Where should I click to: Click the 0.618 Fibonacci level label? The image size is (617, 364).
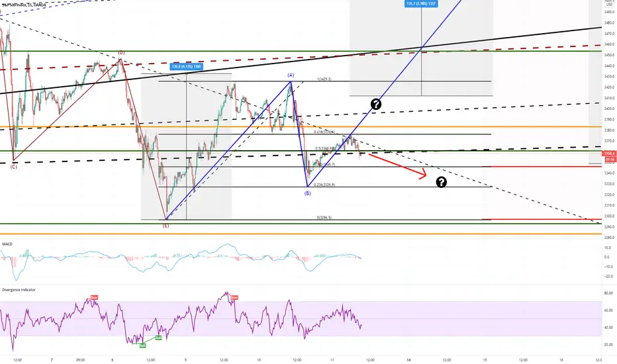click(324, 132)
